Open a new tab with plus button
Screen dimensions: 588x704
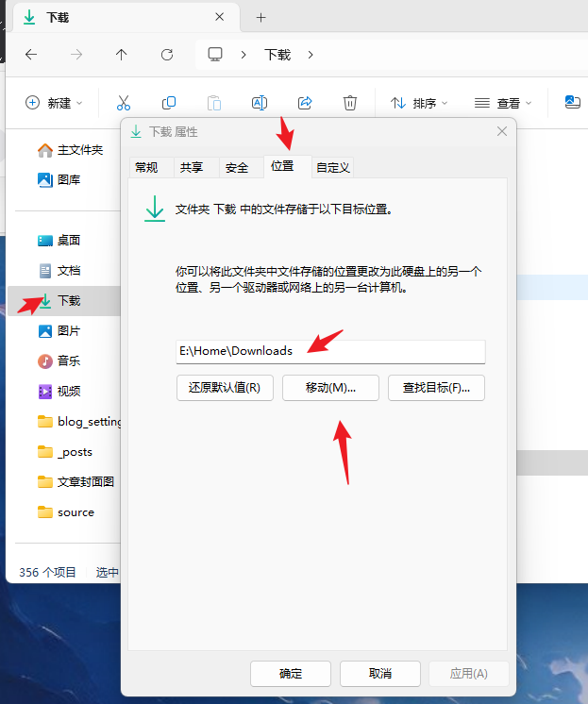tap(261, 17)
